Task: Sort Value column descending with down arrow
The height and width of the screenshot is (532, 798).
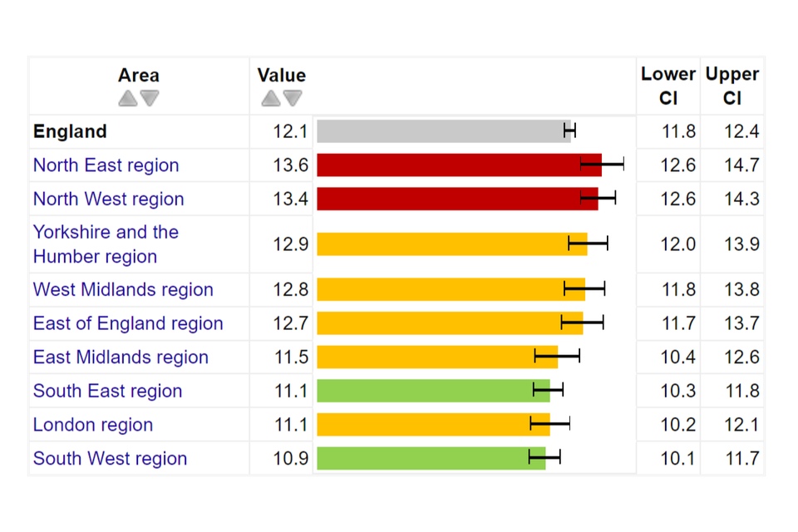Action: click(x=293, y=99)
